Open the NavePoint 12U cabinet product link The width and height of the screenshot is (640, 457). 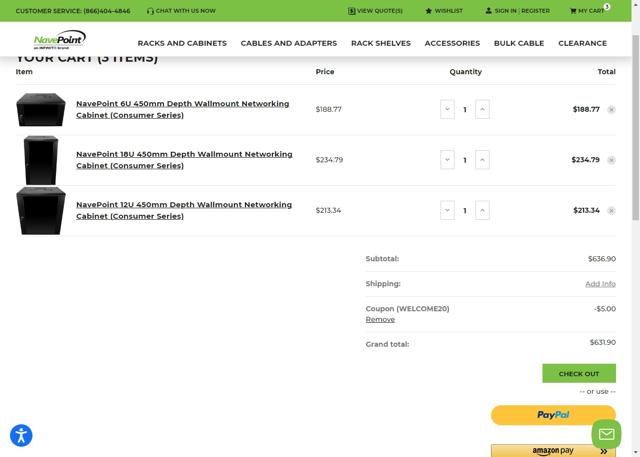click(x=184, y=211)
